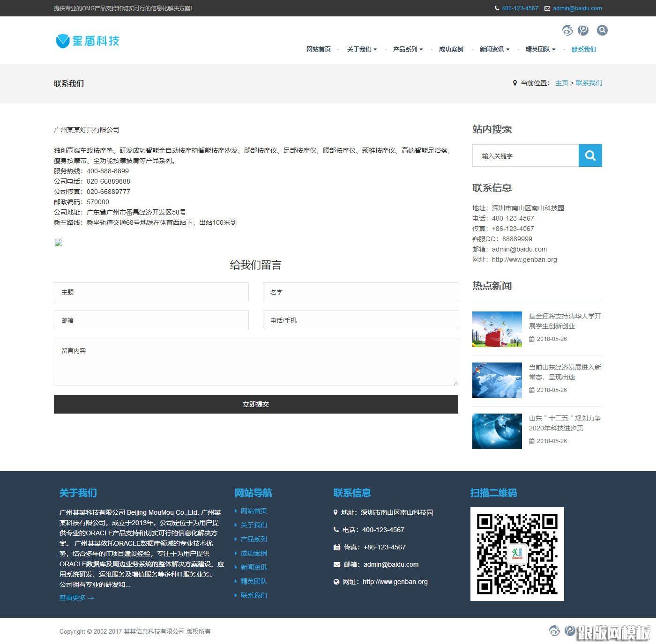Click the globe icon next to the 网址 entry

(335, 582)
